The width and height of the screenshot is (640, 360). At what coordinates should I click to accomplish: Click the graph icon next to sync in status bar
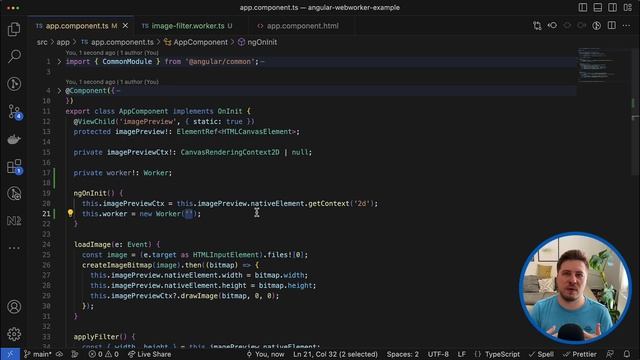coord(75,354)
